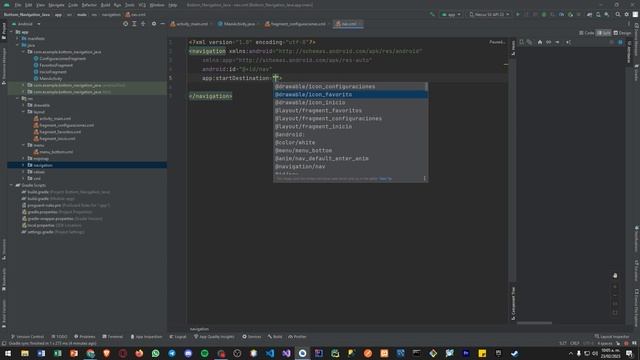Open the Build menu
Screen dimensions: 640x360
[105, 5]
